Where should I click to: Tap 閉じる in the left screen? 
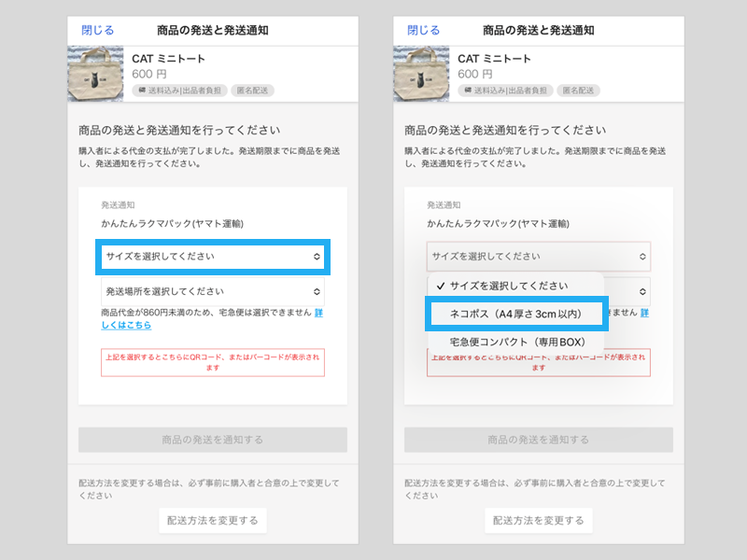point(98,31)
